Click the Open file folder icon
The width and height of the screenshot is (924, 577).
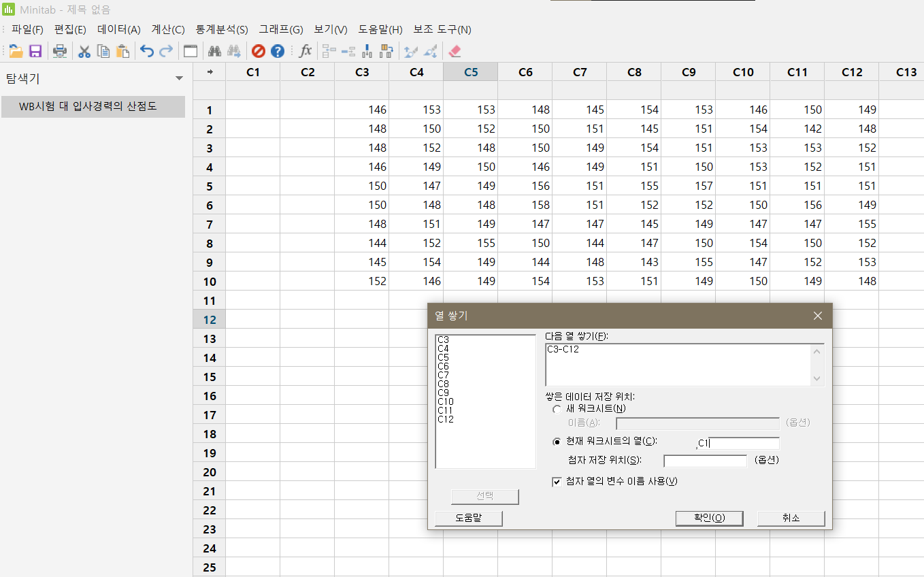(16, 51)
